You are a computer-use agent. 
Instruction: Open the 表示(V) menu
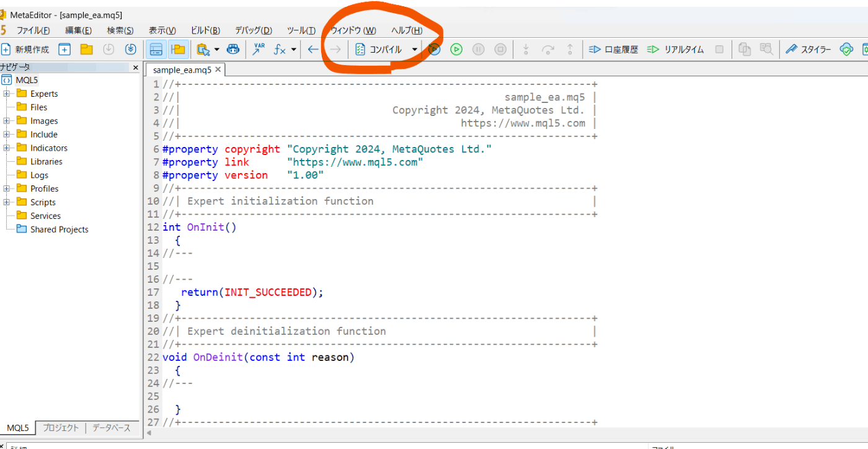(162, 30)
